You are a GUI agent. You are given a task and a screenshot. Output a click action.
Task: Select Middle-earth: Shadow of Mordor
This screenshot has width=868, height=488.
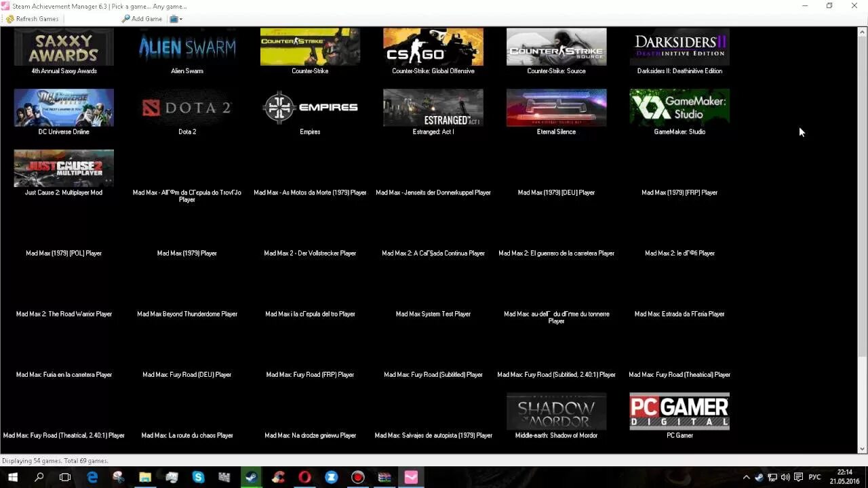(x=556, y=416)
